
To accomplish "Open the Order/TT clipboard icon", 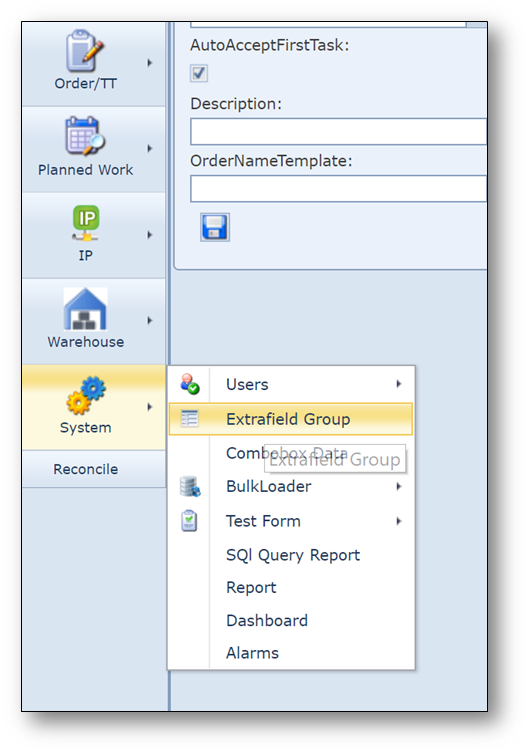I will tap(85, 50).
